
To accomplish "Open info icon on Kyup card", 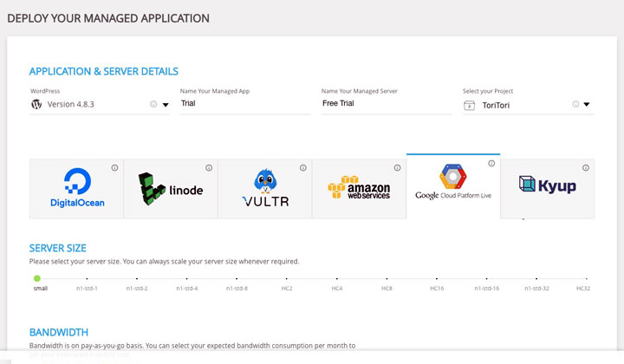I will click(586, 168).
